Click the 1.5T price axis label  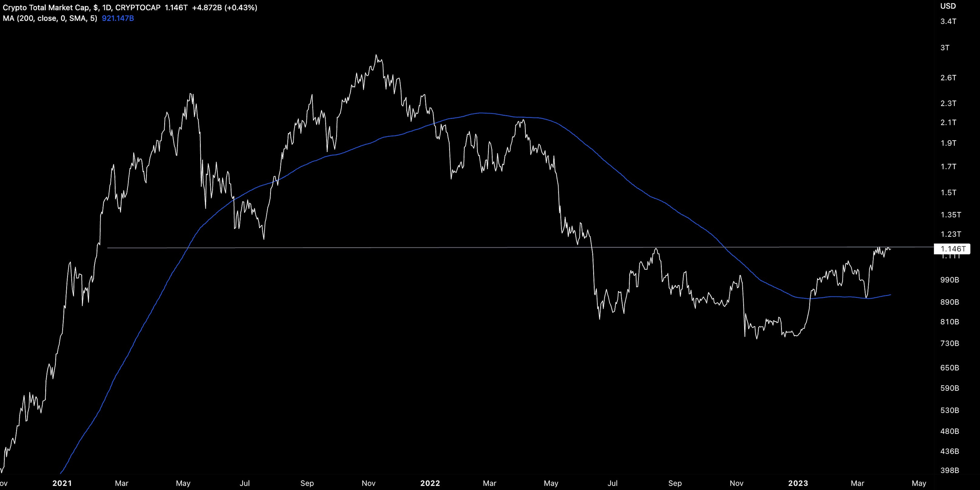click(948, 192)
